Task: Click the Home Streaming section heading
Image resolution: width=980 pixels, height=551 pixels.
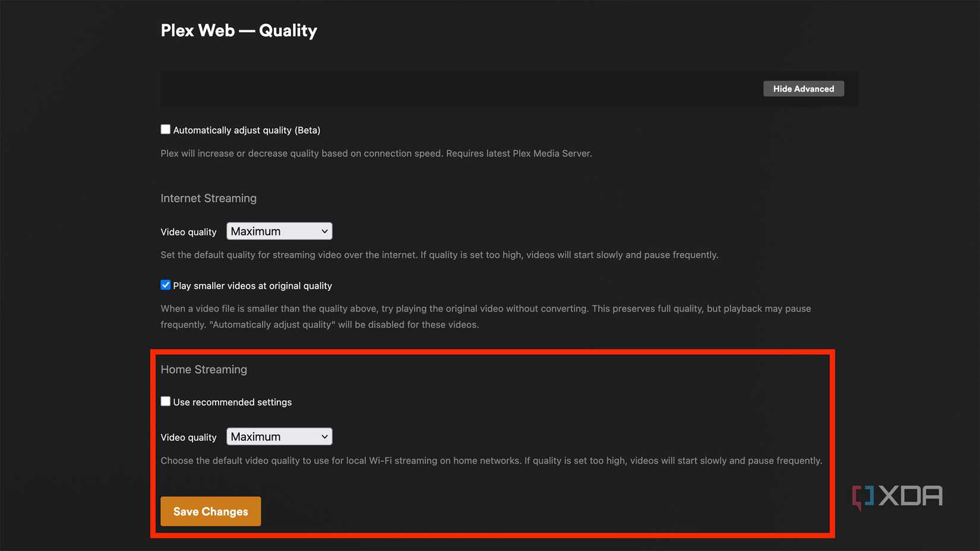Action: (204, 369)
